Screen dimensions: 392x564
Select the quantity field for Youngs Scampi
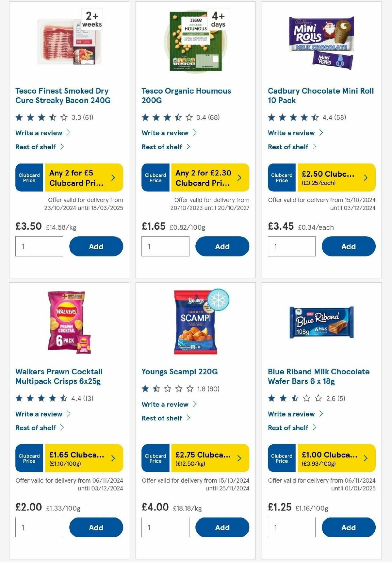tap(165, 527)
